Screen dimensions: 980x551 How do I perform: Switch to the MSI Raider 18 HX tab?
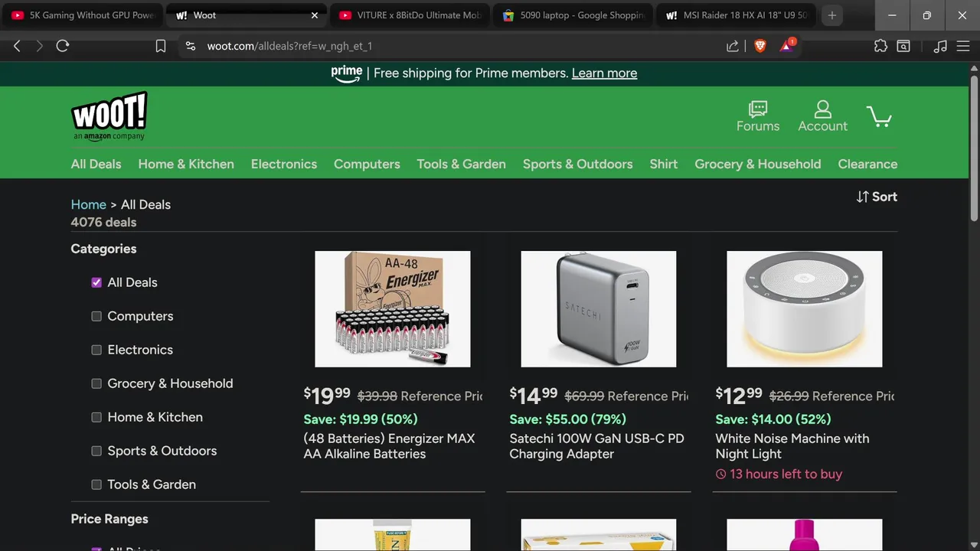[737, 15]
